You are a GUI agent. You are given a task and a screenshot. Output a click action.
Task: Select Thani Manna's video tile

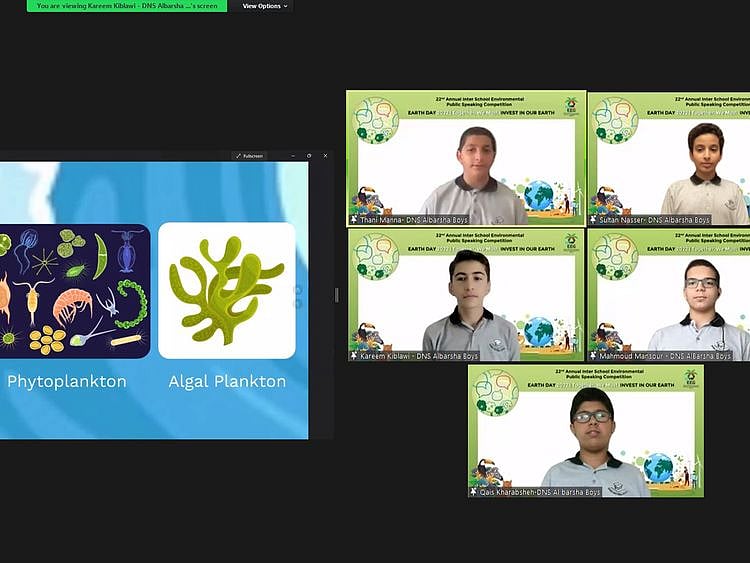click(x=466, y=158)
